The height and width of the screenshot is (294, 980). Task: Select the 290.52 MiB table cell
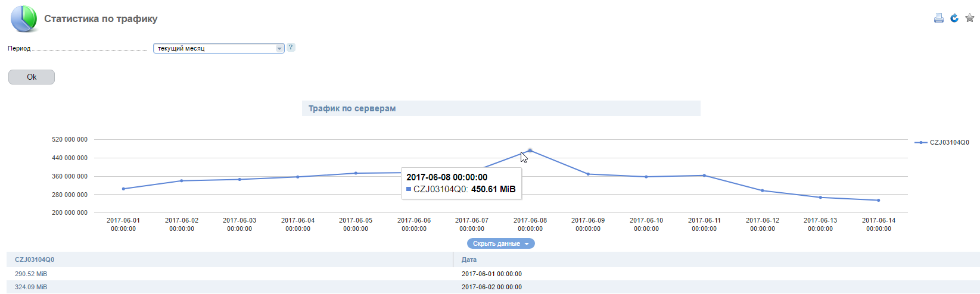tap(31, 274)
